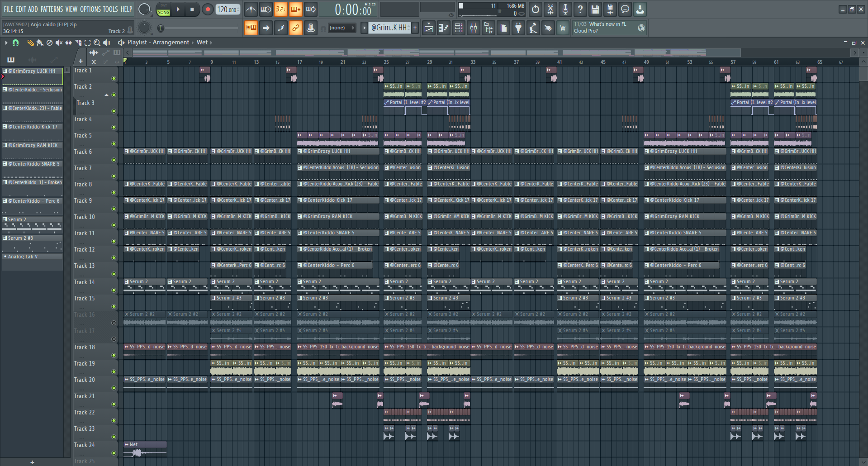Open the OPTIONS menu
The width and height of the screenshot is (868, 466).
tap(90, 9)
